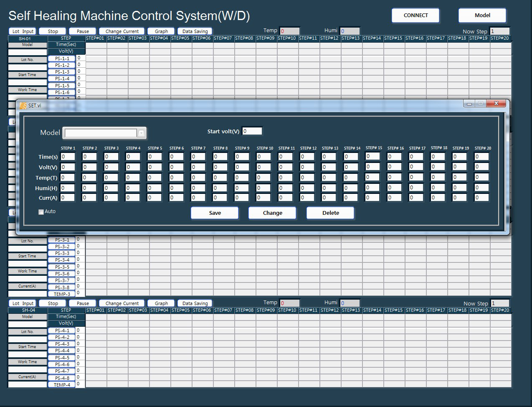Select the STEP# 1 Time(s) field

tap(68, 157)
